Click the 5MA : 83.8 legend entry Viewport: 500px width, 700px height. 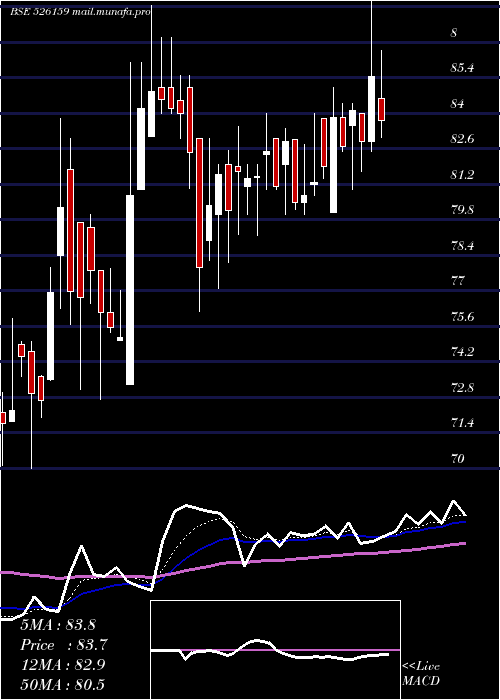[58, 625]
